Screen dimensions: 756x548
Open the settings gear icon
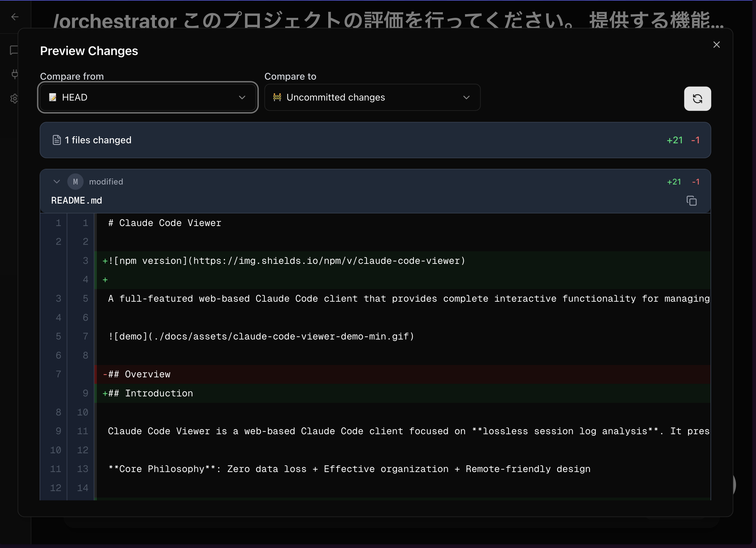(x=14, y=98)
